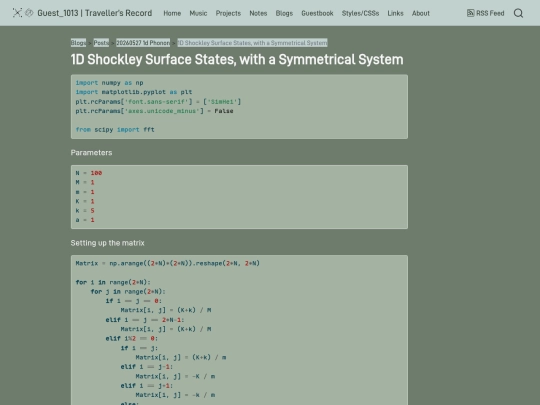Open the Styles/CSSs menu item
This screenshot has height=405, width=540.
click(x=360, y=13)
